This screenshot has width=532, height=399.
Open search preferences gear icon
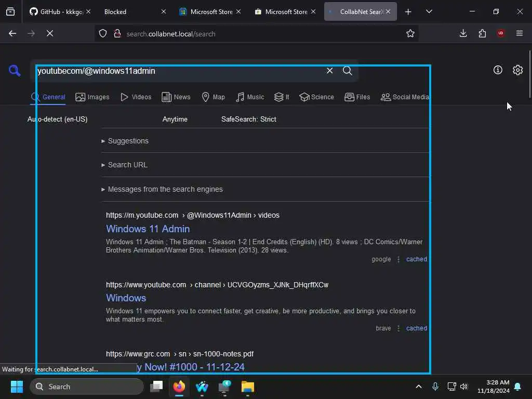pyautogui.click(x=518, y=70)
